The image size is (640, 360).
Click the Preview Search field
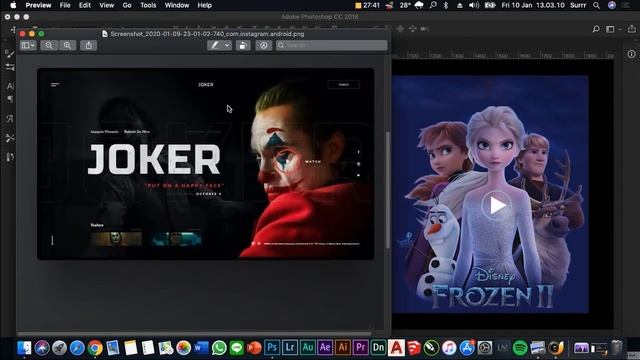pyautogui.click(x=331, y=45)
